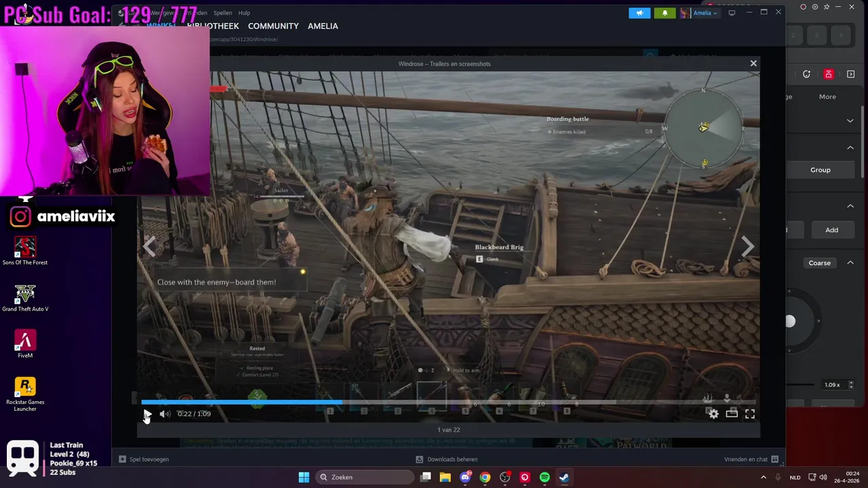The height and width of the screenshot is (488, 868).
Task: Click the Add button in side panel
Action: pos(831,230)
